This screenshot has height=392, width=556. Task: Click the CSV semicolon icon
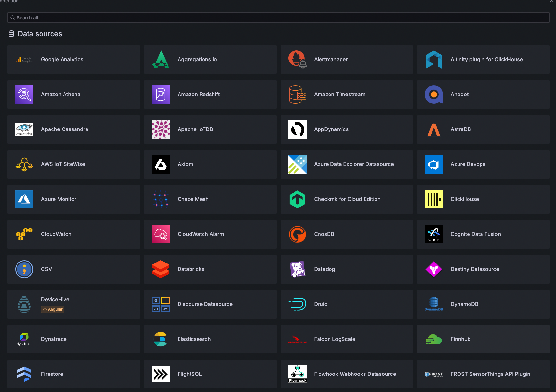24,269
